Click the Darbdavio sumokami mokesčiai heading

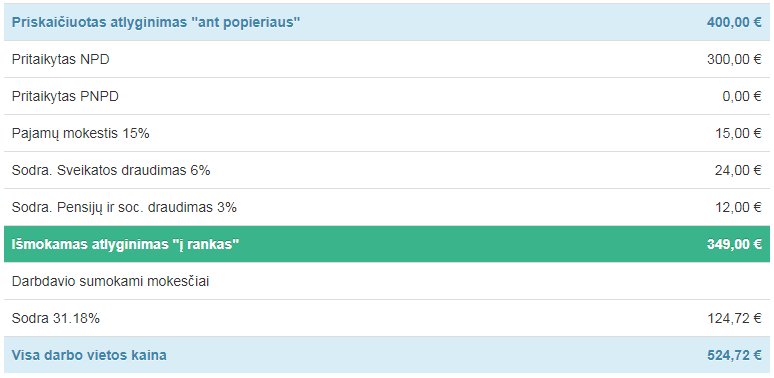click(x=111, y=282)
